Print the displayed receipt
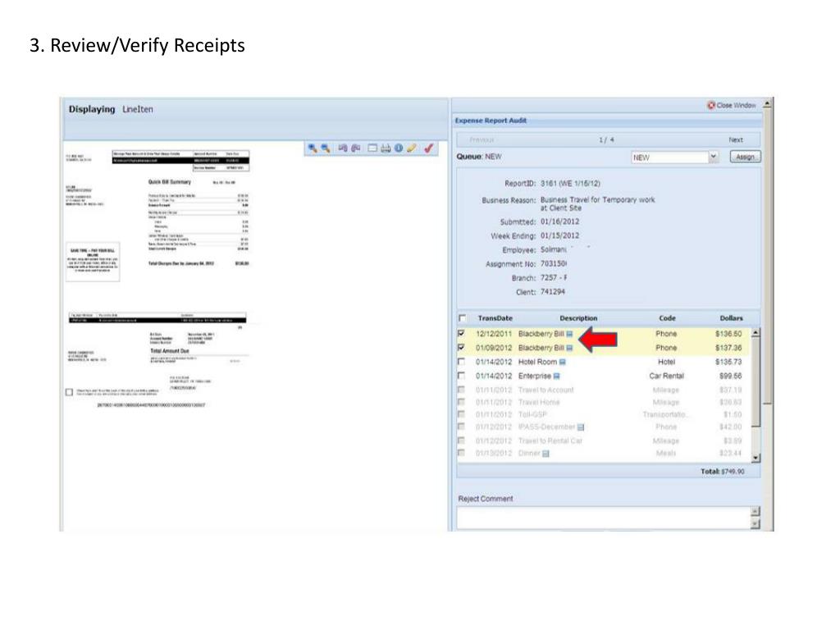 click(386, 148)
